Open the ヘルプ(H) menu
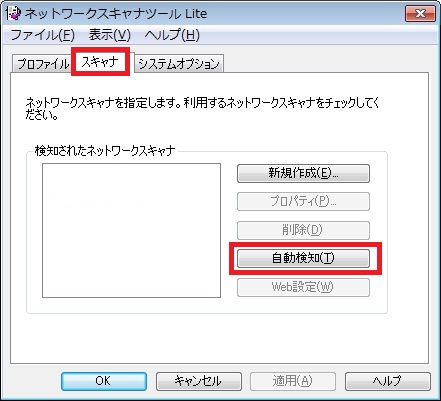This screenshot has height=401, width=441. pyautogui.click(x=172, y=35)
